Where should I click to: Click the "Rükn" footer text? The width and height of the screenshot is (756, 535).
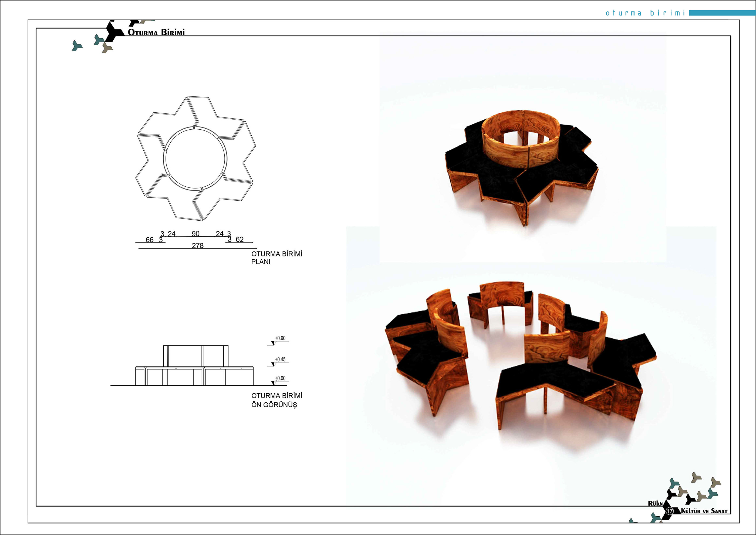655,503
